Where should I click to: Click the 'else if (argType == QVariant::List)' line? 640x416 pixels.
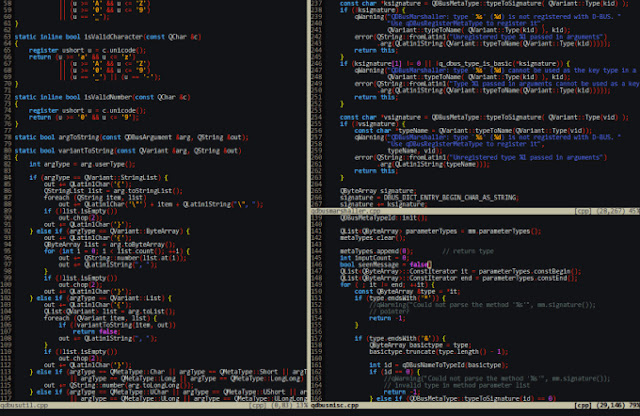click(100, 298)
